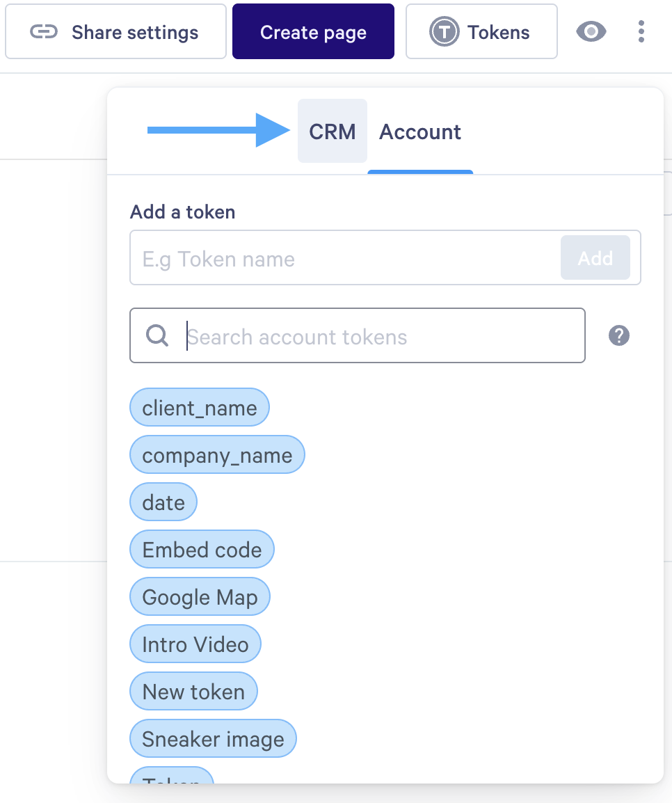Image resolution: width=672 pixels, height=803 pixels.
Task: Select the Account tab
Action: [420, 132]
